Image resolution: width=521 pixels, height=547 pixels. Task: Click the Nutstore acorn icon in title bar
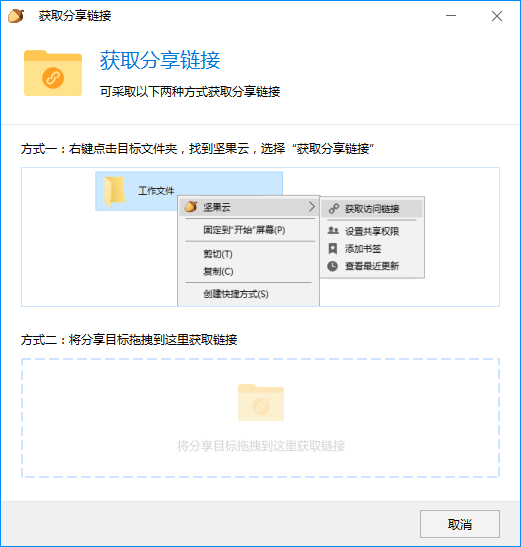[16, 16]
